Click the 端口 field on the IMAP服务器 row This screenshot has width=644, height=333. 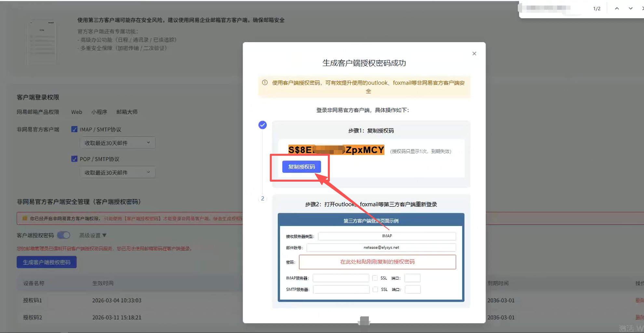pyautogui.click(x=412, y=278)
